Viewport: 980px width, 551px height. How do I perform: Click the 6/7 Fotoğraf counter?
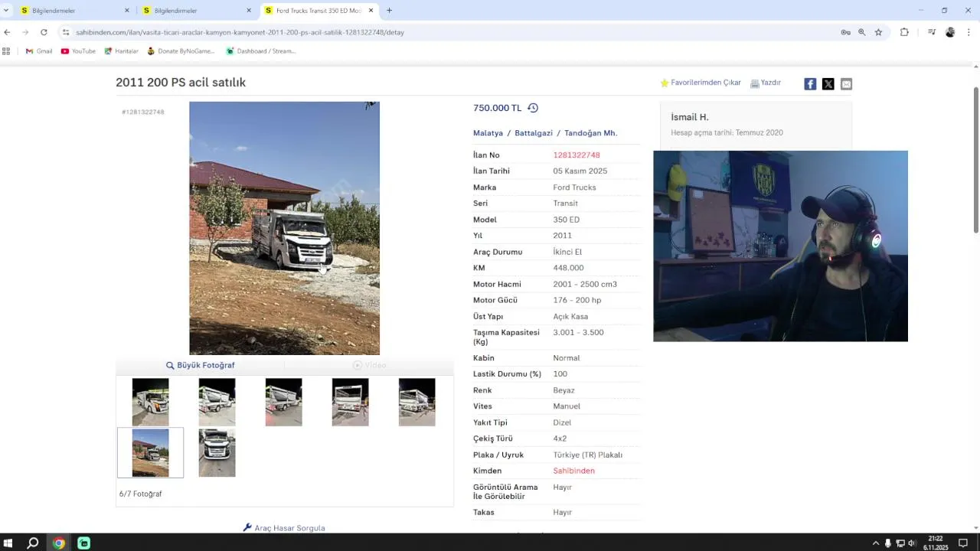140,494
